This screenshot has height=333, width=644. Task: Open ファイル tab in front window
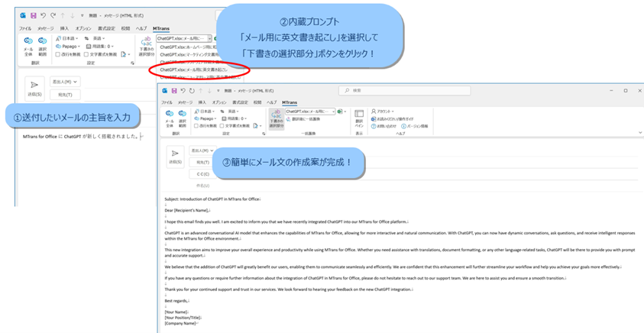[167, 102]
